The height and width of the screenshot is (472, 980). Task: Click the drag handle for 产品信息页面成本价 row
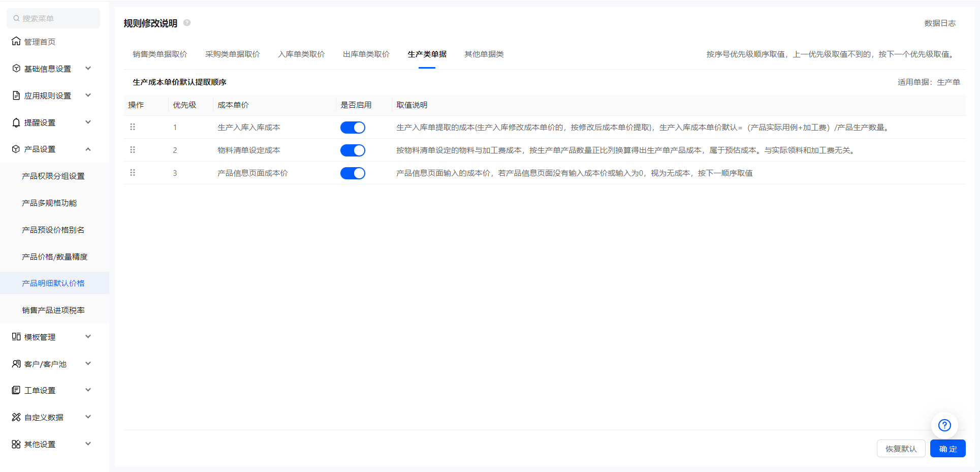133,173
